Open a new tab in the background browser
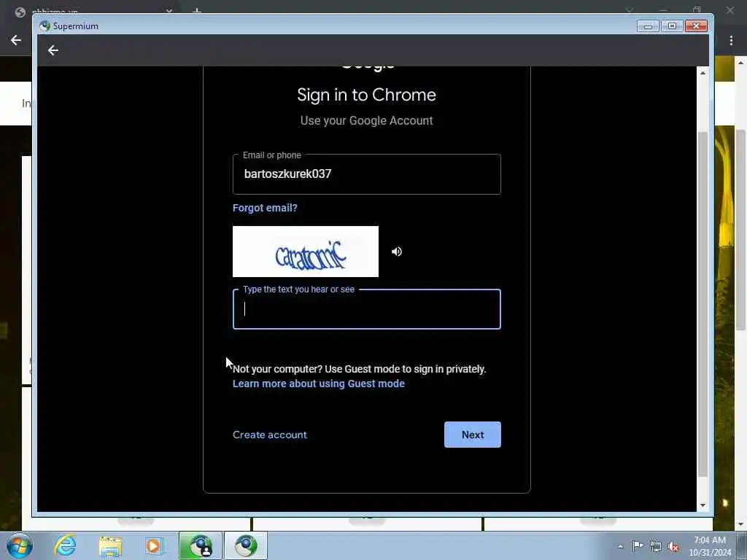 197,10
